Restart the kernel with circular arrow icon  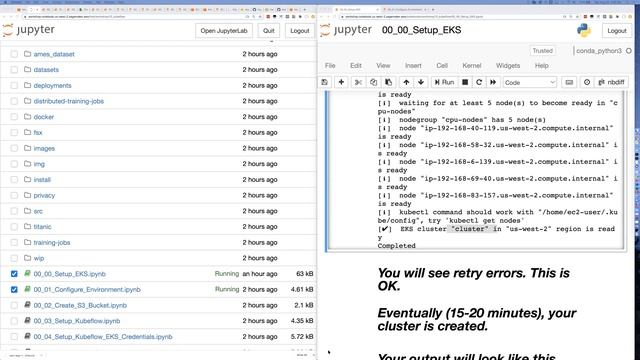479,82
